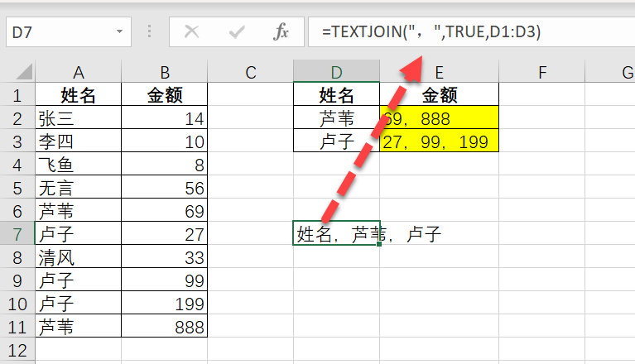Select yellow cell ending in 888
Viewport: 635px width, 364px height.
pyautogui.click(x=439, y=118)
